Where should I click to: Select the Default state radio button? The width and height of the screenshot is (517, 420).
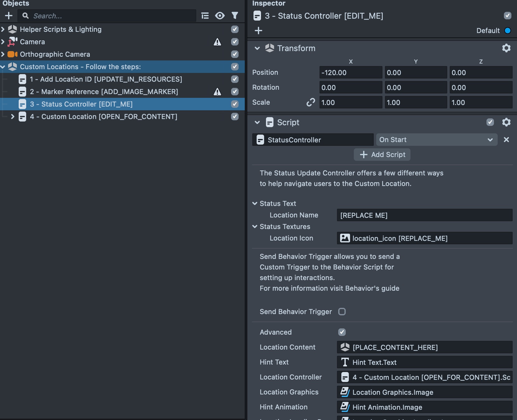click(508, 31)
